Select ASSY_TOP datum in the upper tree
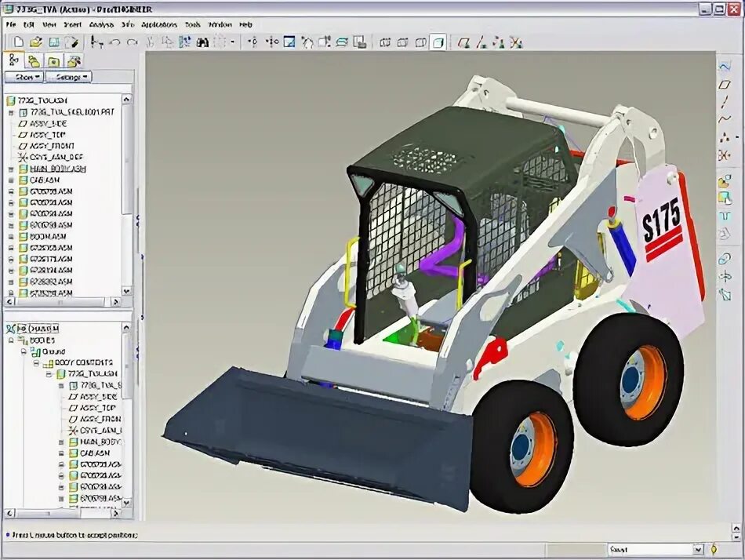Screen dimensions: 745x560 [48, 135]
